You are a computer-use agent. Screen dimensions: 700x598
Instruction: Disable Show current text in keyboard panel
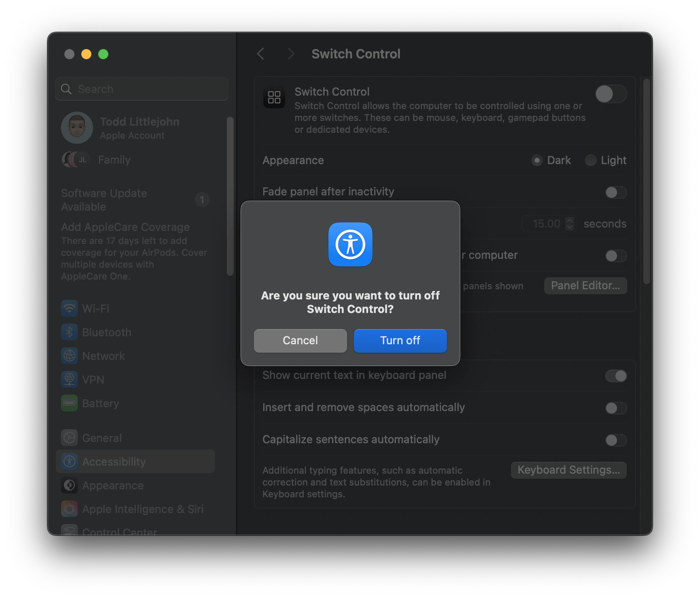[616, 376]
